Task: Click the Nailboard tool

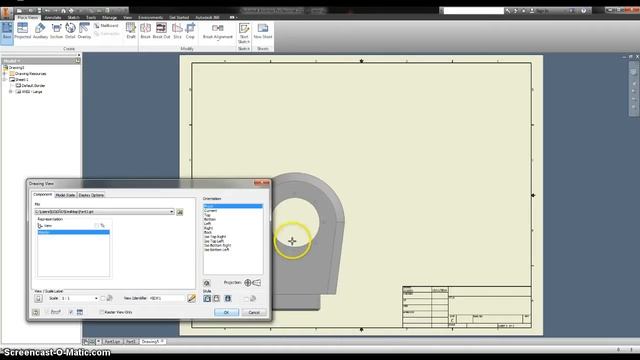Action: click(x=106, y=26)
